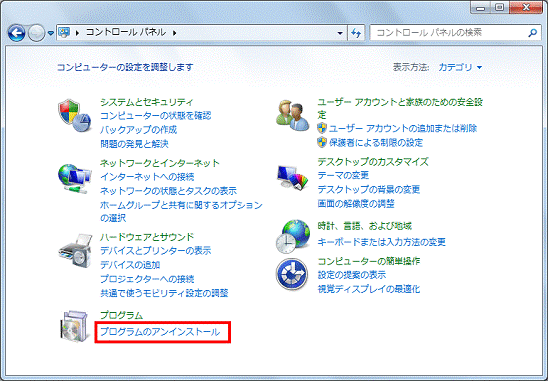The image size is (548, 381).
Task: Click shield icon beside 保護者による制限の設定
Action: pyautogui.click(x=322, y=142)
